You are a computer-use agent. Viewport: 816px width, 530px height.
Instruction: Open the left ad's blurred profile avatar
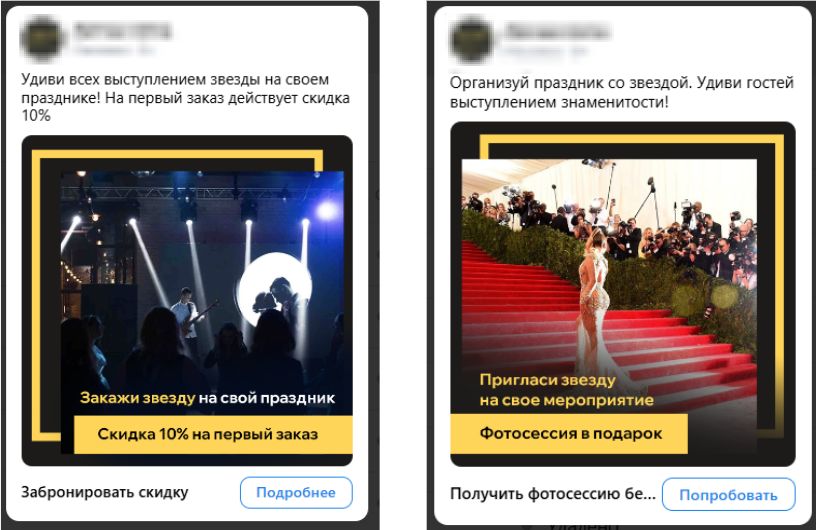tap(42, 38)
